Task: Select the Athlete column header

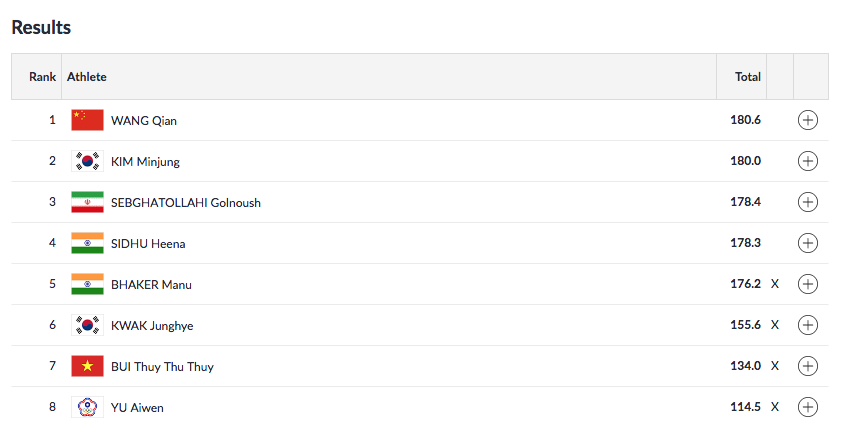Action: [87, 77]
